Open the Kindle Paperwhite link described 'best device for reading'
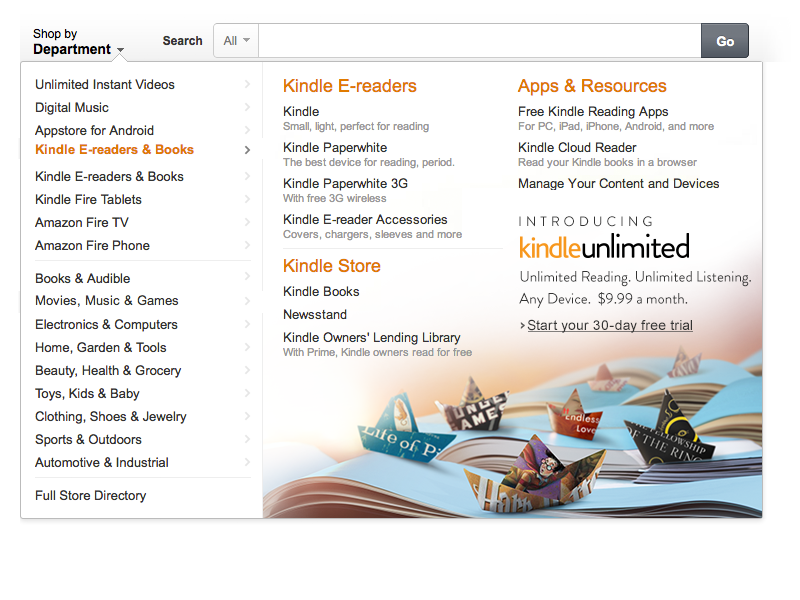Image resolution: width=800 pixels, height=600 pixels. coord(335,147)
